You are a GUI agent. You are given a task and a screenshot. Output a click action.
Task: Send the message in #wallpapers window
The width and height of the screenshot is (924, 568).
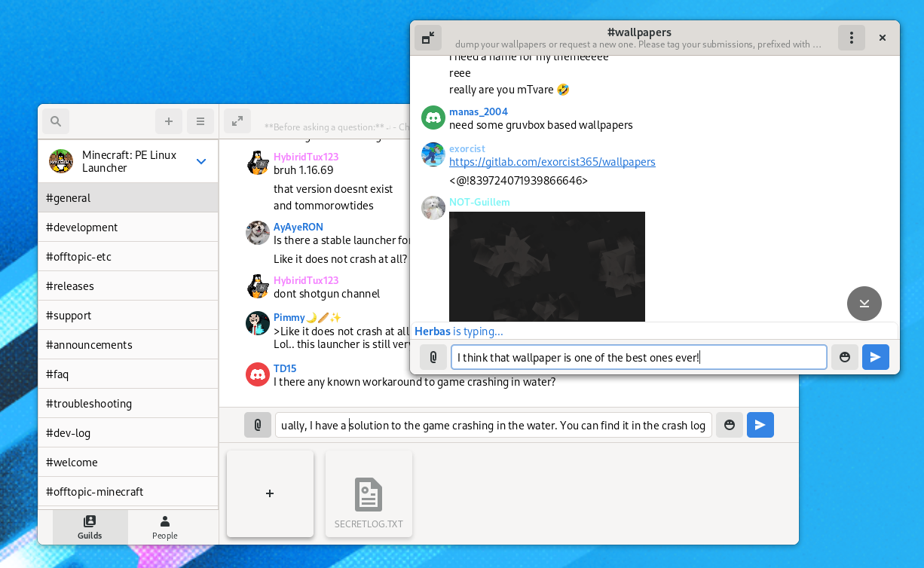(x=876, y=357)
